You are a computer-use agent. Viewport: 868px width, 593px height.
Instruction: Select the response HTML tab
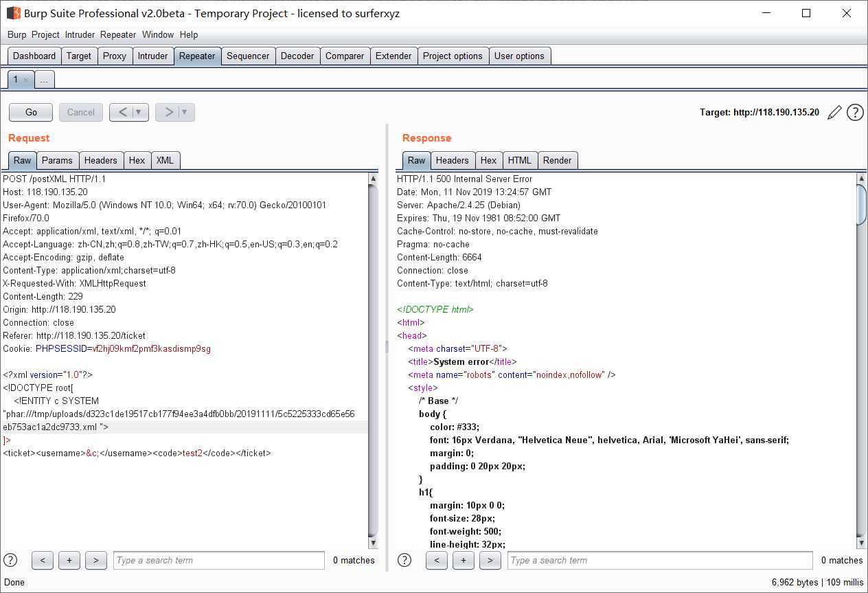(x=520, y=160)
